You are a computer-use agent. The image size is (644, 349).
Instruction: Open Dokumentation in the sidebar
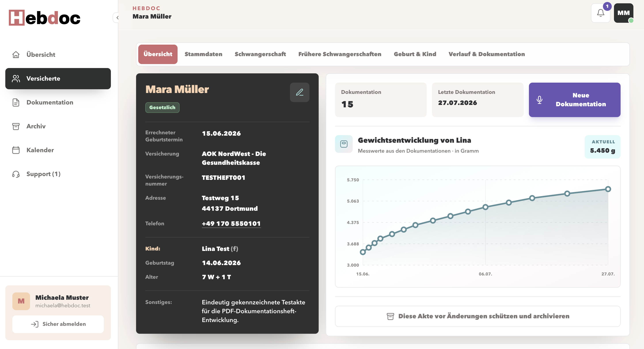pyautogui.click(x=58, y=102)
